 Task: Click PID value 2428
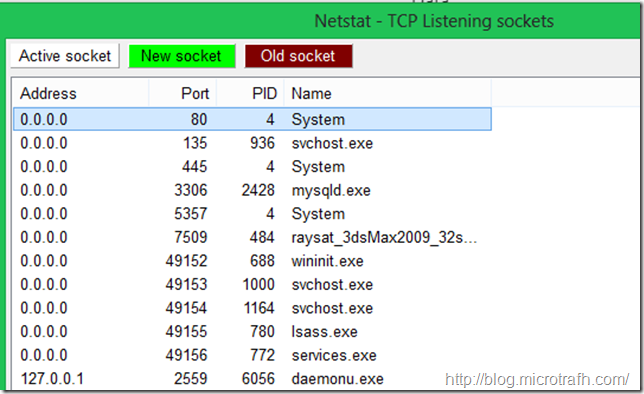click(x=258, y=190)
